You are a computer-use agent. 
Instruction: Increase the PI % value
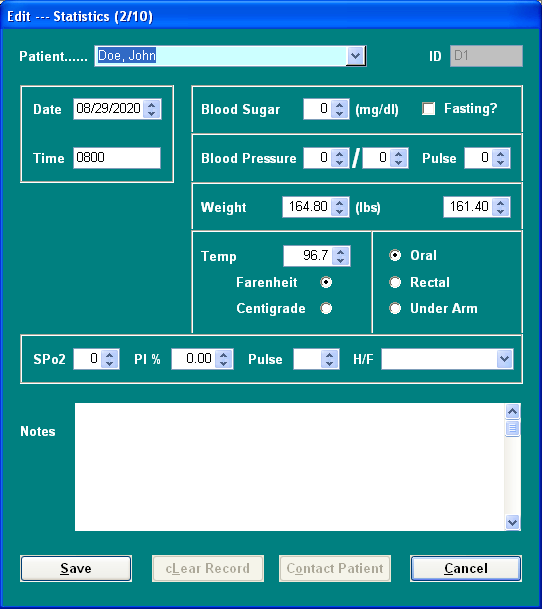223,354
